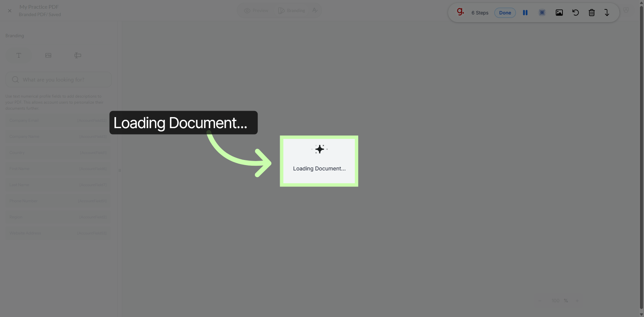
Task: Click the Done button in recorder bar
Action: pos(505,13)
